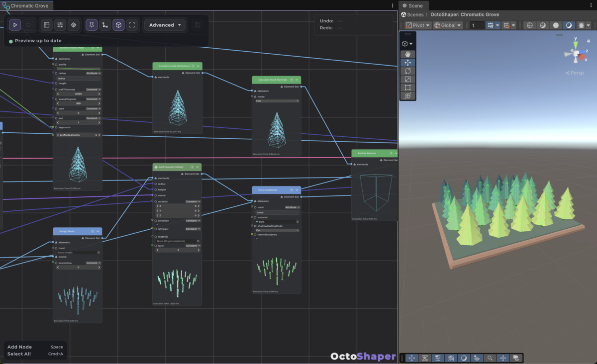Open the Pivot handle position dropdown
This screenshot has width=597, height=364.
click(x=418, y=25)
